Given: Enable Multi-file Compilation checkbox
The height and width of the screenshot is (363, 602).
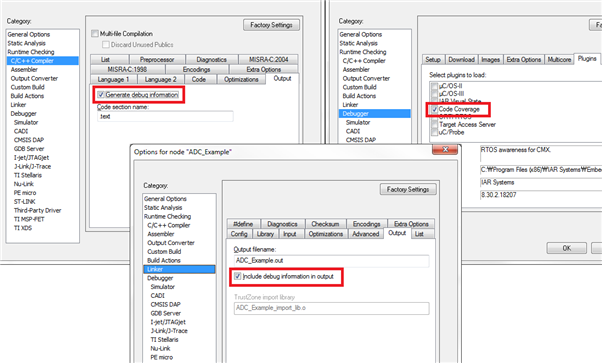Looking at the screenshot, I should (x=95, y=34).
